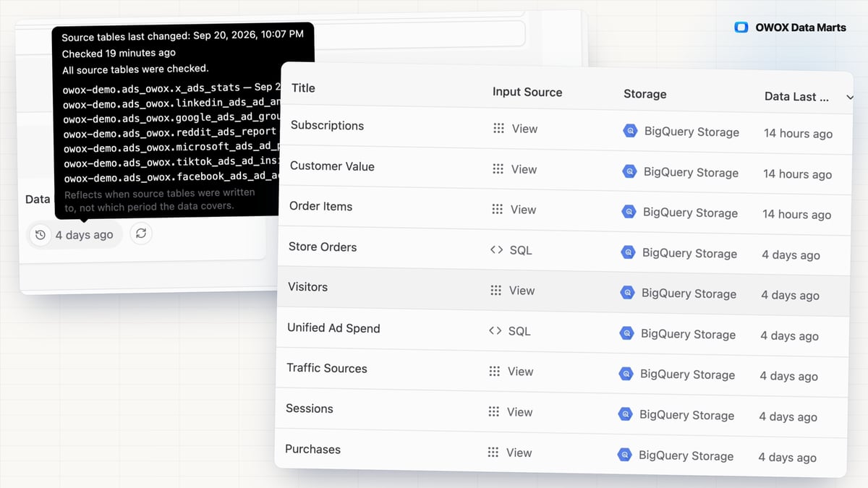Sort by the Storage column header

tap(645, 94)
